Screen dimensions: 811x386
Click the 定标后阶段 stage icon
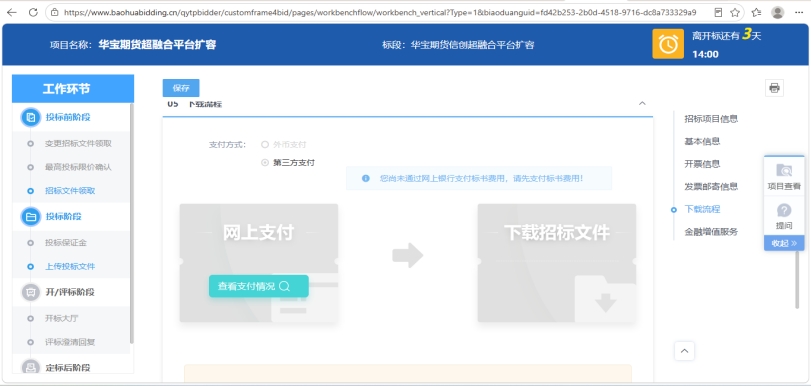(x=31, y=367)
